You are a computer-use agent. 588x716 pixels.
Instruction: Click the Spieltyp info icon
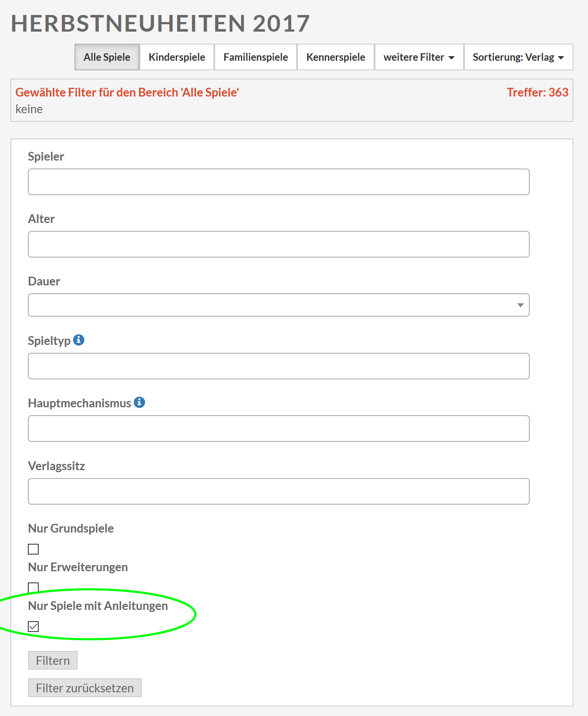pyautogui.click(x=79, y=340)
